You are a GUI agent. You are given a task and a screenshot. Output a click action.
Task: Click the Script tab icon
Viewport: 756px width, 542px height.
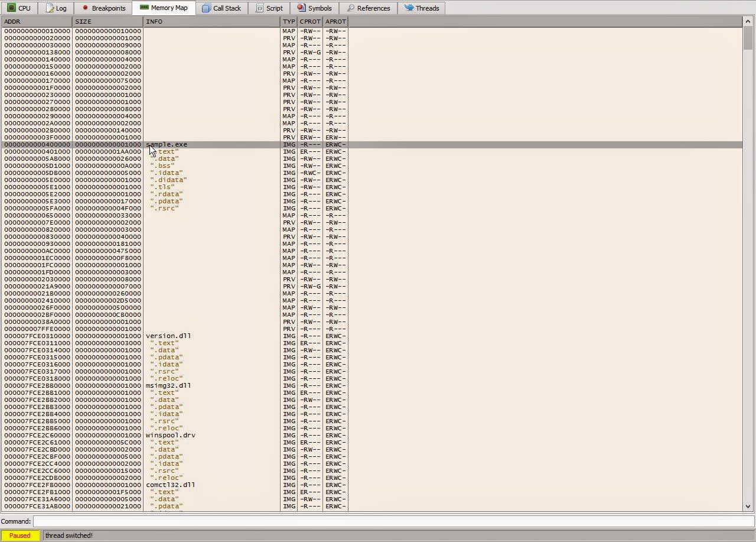pyautogui.click(x=259, y=8)
